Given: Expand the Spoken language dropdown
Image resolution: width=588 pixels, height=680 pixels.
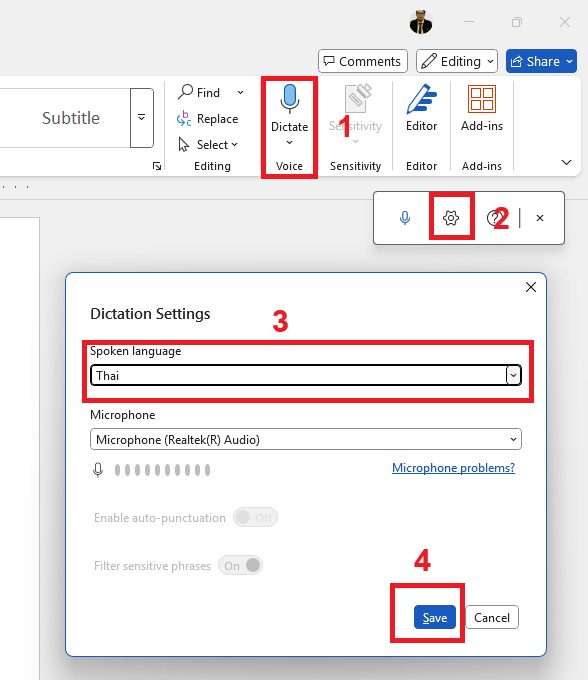Looking at the screenshot, I should click(306, 375).
